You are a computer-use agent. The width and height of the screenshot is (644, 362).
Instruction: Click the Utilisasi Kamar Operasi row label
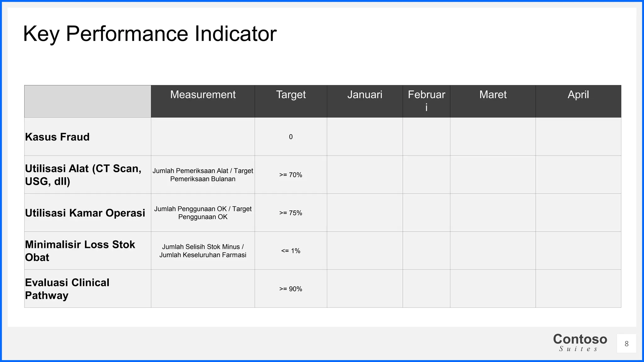[x=85, y=213]
